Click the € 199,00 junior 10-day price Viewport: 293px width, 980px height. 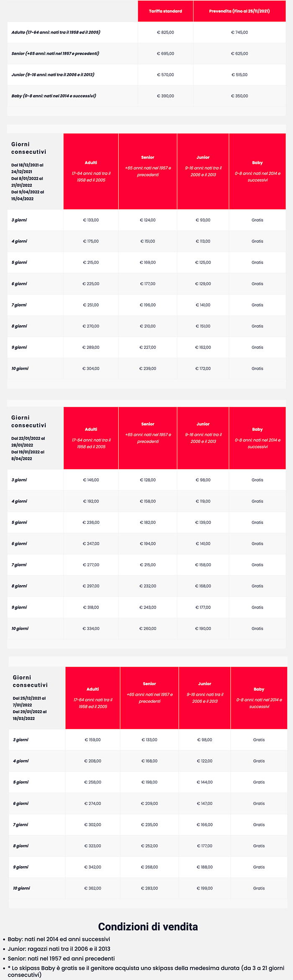[x=205, y=888]
